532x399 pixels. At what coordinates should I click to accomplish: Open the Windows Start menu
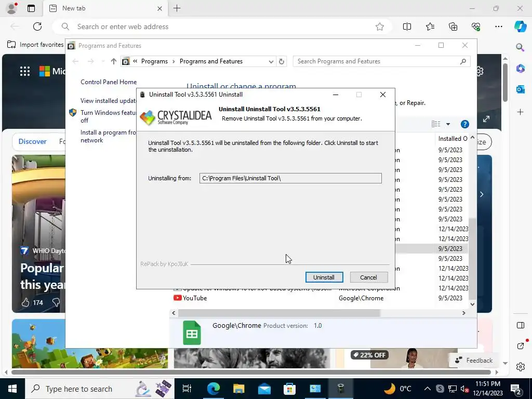point(12,389)
